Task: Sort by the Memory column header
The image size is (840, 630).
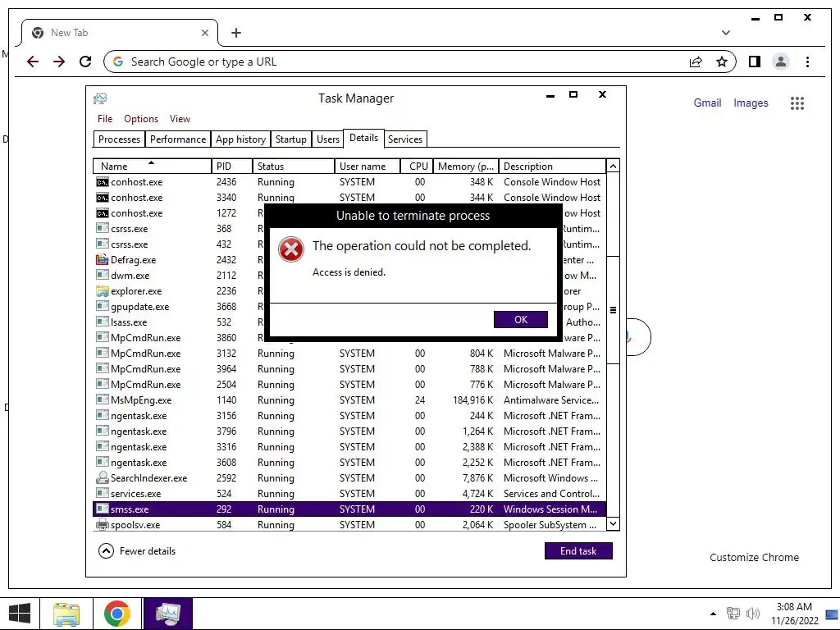Action: click(466, 166)
